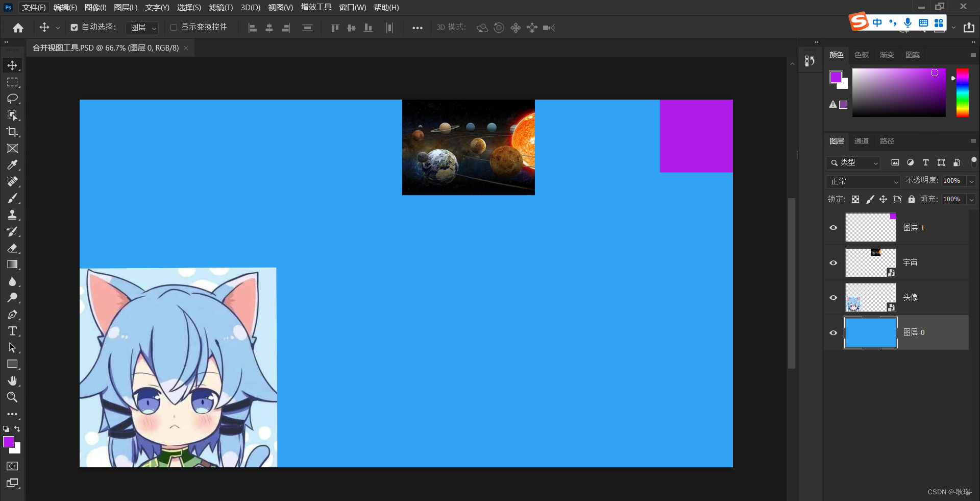The width and height of the screenshot is (980, 501).
Task: Select the 图层 1 layer thumbnail
Action: (871, 228)
